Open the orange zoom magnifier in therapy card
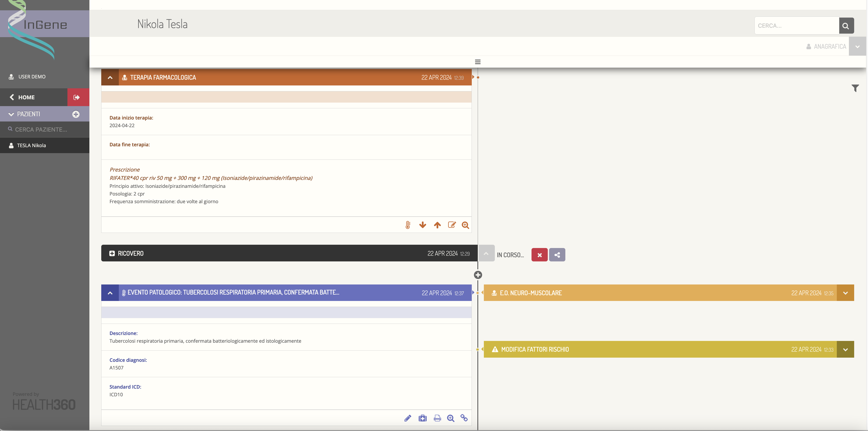Image resolution: width=868 pixels, height=431 pixels. 465,225
